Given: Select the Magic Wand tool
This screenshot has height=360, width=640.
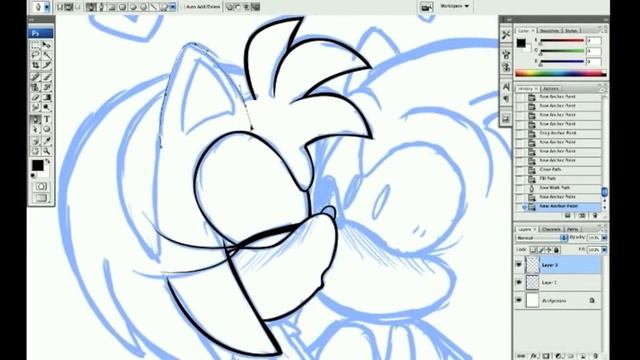Looking at the screenshot, I should [x=47, y=55].
